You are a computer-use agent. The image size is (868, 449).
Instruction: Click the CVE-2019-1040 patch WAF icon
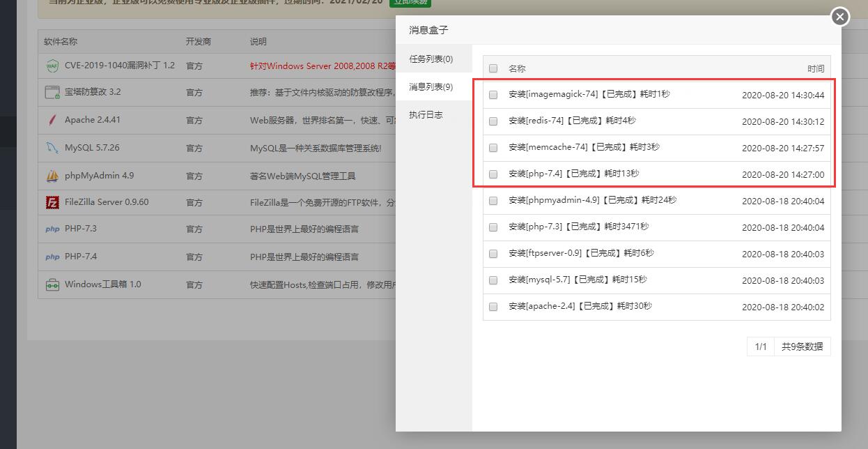[52, 66]
